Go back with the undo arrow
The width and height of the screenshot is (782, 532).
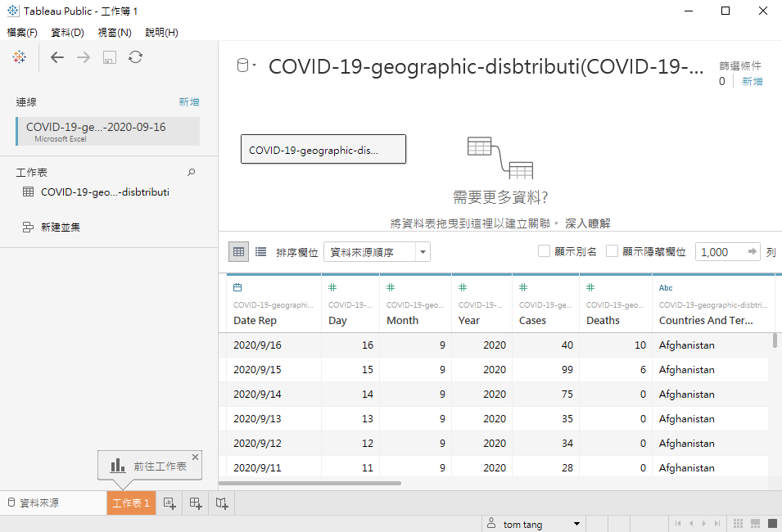pos(57,57)
